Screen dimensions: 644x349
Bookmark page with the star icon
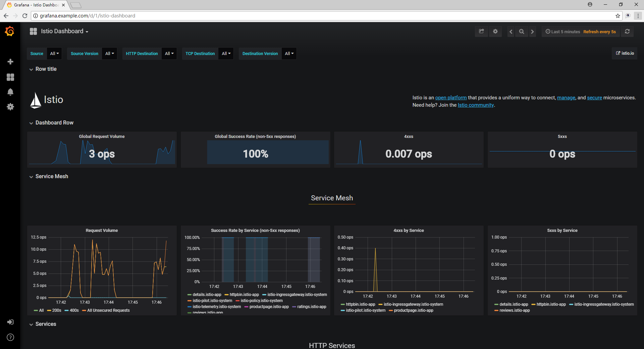click(618, 16)
